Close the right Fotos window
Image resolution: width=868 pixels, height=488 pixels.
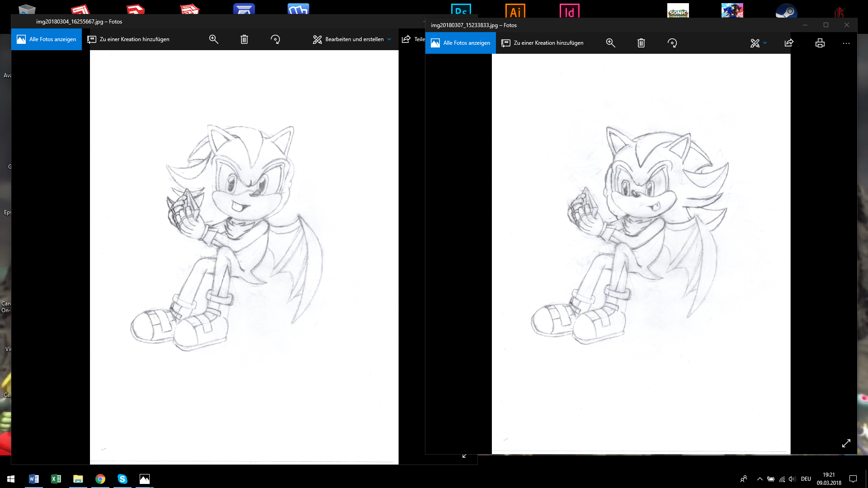point(847,25)
